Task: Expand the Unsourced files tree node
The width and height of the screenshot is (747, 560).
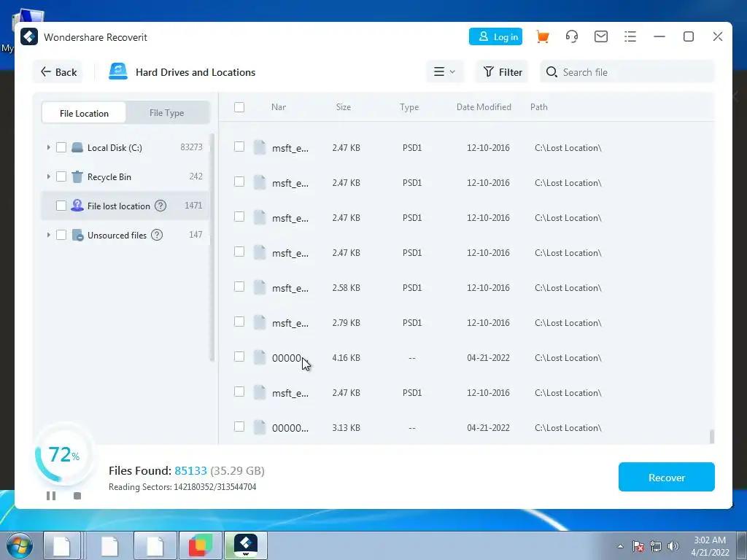Action: click(x=48, y=235)
